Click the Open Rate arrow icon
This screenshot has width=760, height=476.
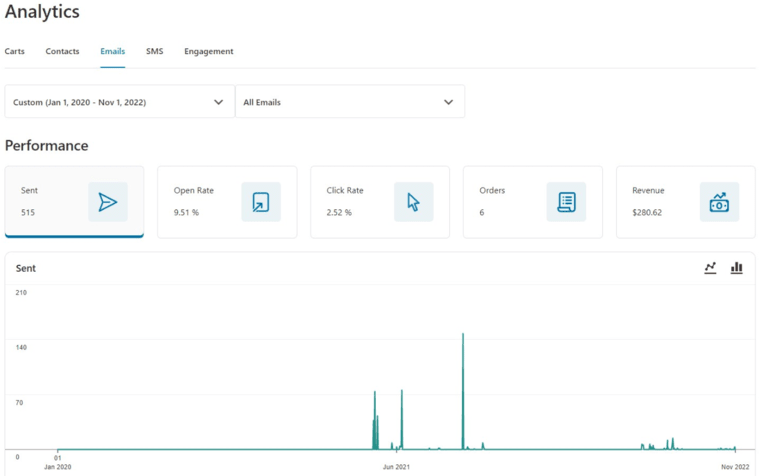(x=261, y=202)
